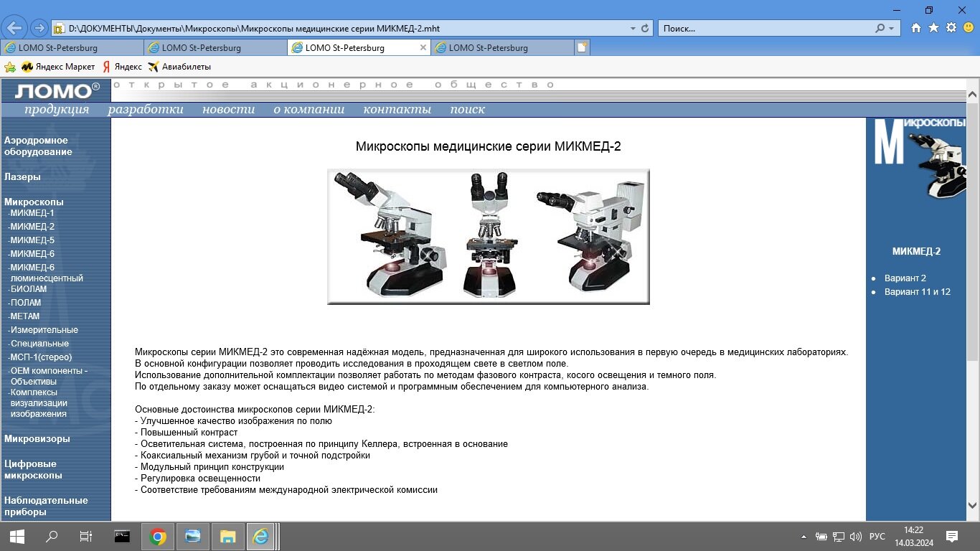This screenshot has width=980, height=551.
Task: Click the magnifier icon in the search box
Action: [880, 28]
